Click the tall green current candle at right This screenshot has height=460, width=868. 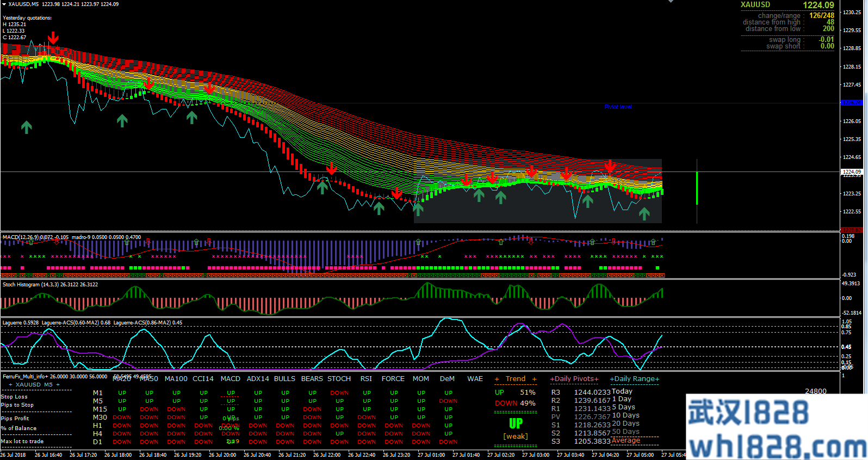(697, 188)
